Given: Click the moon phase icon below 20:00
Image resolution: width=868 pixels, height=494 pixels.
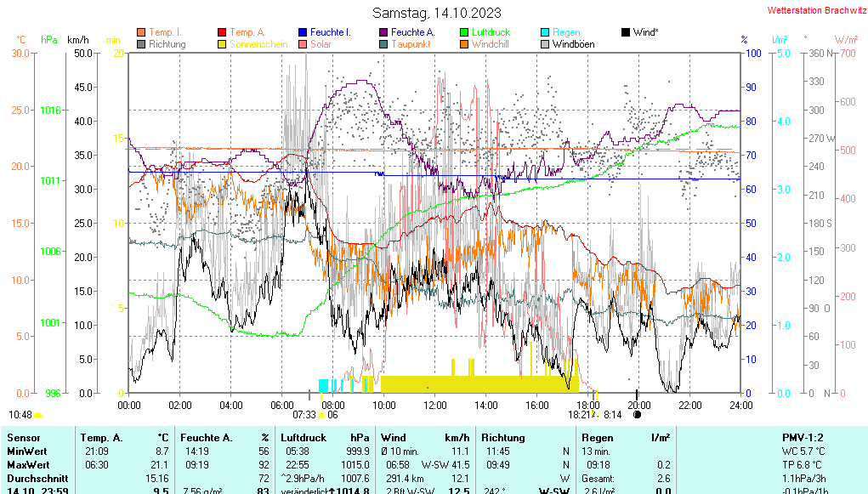Looking at the screenshot, I should tap(638, 415).
